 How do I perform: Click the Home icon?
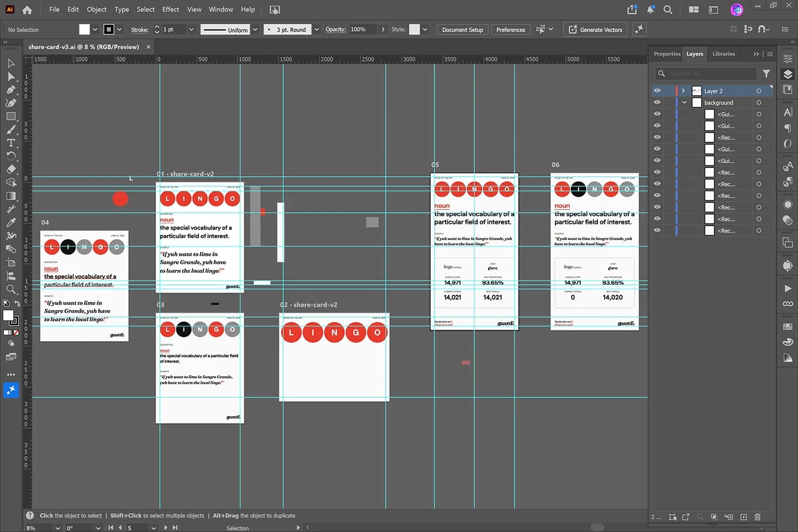(27, 9)
